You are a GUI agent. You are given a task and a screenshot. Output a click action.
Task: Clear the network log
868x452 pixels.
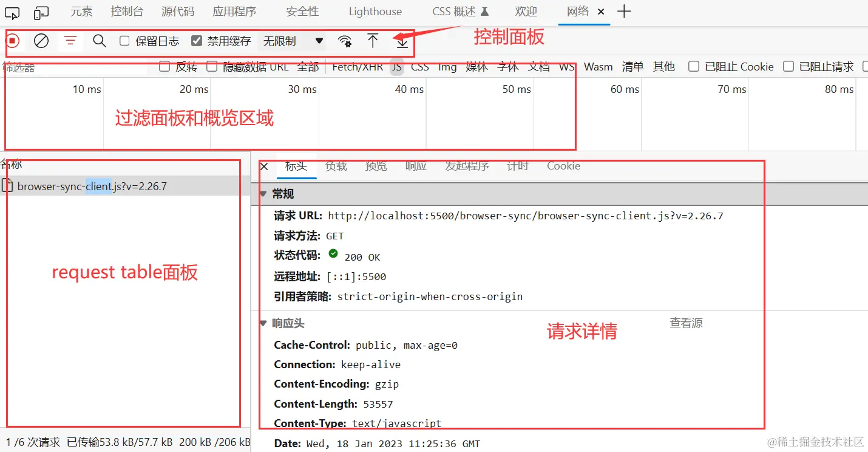[41, 41]
